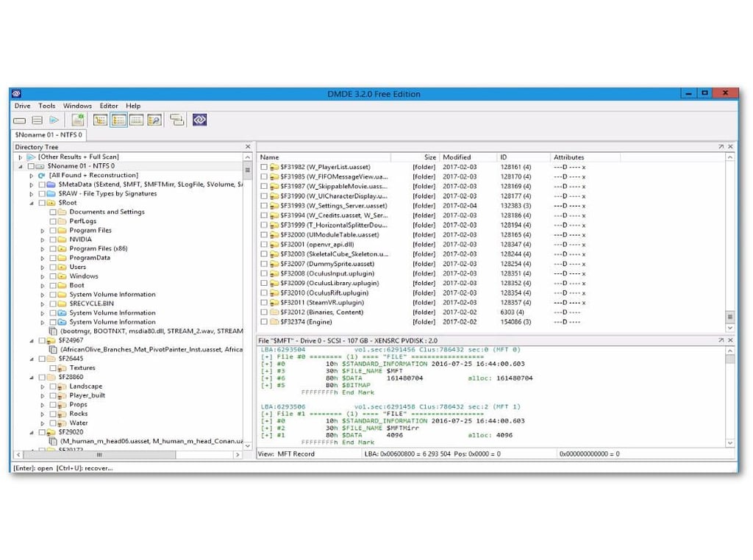Click the blue play arrow icon
The height and width of the screenshot is (560, 753).
tap(54, 120)
